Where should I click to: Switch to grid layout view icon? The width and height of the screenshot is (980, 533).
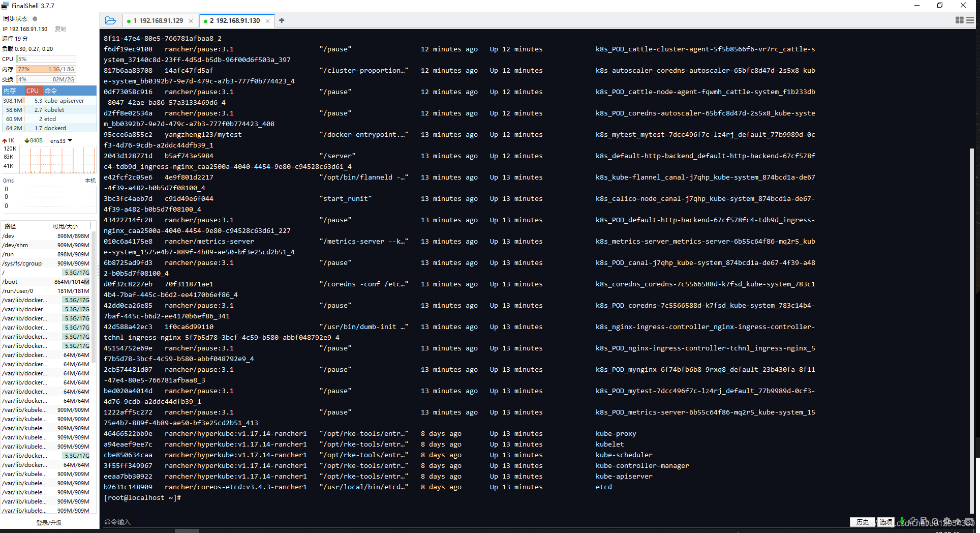pos(960,20)
